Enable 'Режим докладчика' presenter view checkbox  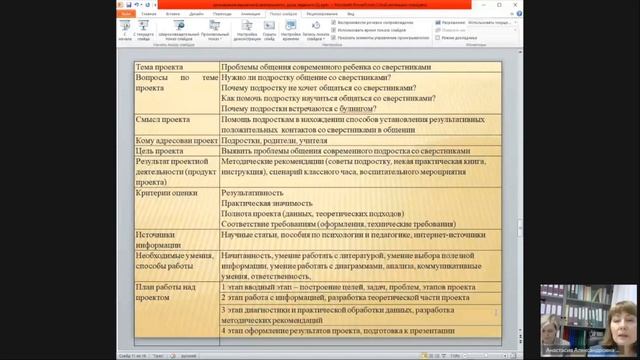438,38
